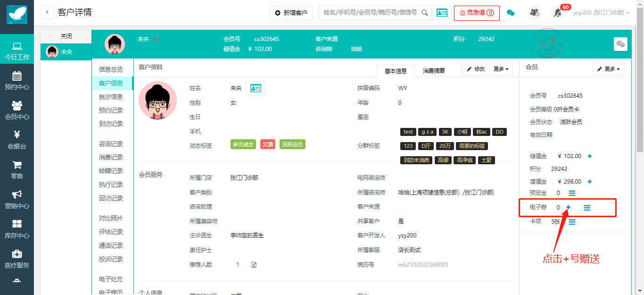Screen dimensions: 644x295
Task: Click the ID card icon beside search
Action: click(442, 13)
